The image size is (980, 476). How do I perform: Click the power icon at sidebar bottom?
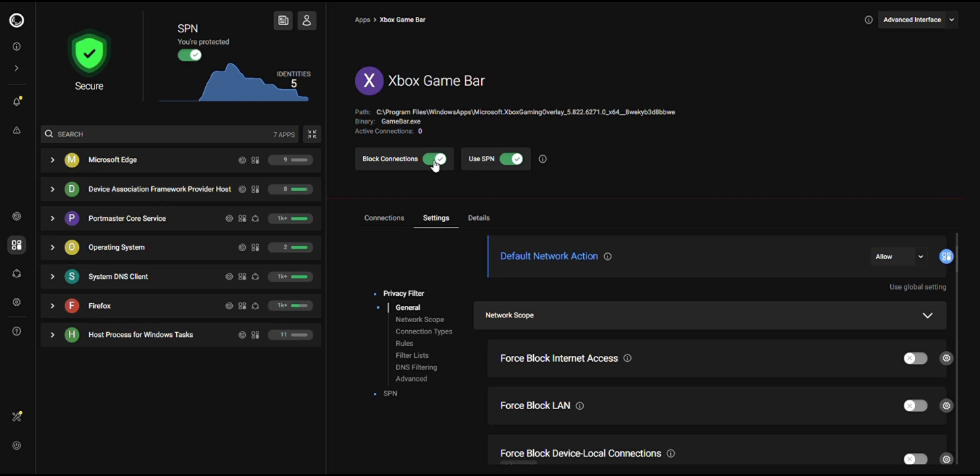point(17,446)
